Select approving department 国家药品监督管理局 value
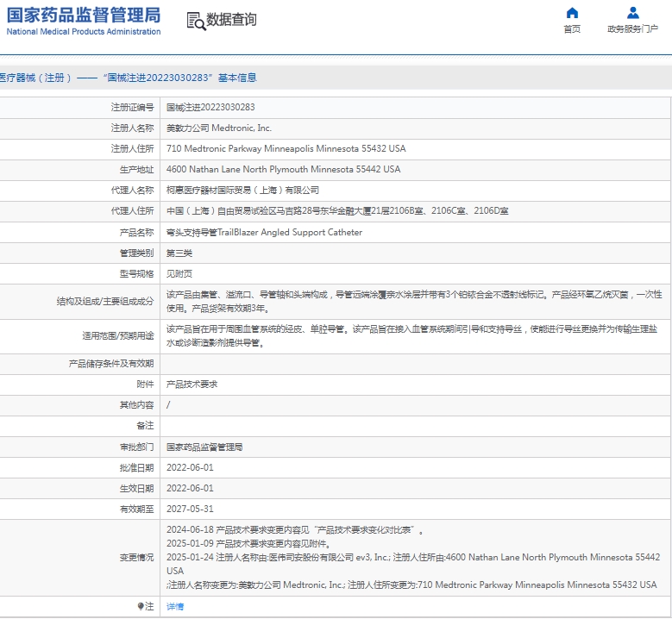The image size is (672, 619). (x=204, y=447)
